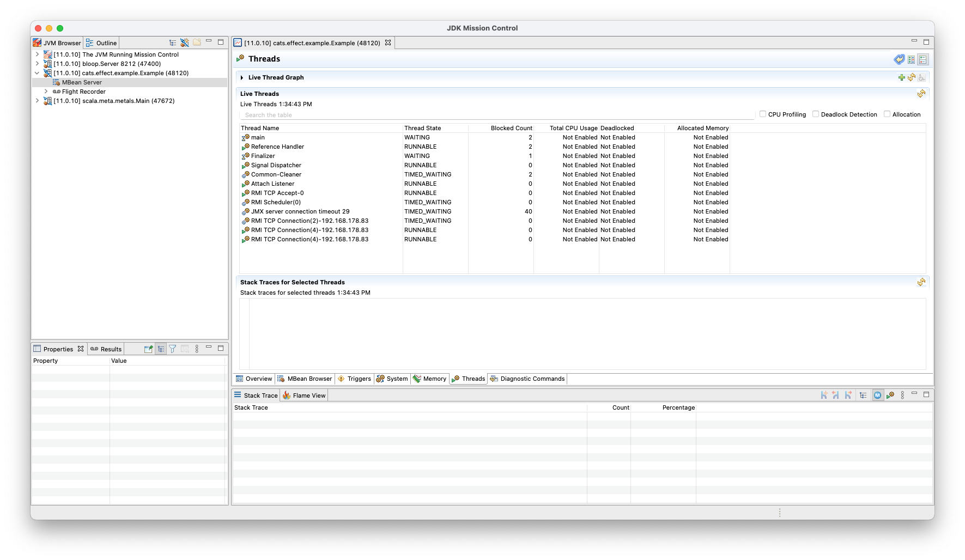965x560 pixels.
Task: Sort by Thread Name column header
Action: [321, 128]
